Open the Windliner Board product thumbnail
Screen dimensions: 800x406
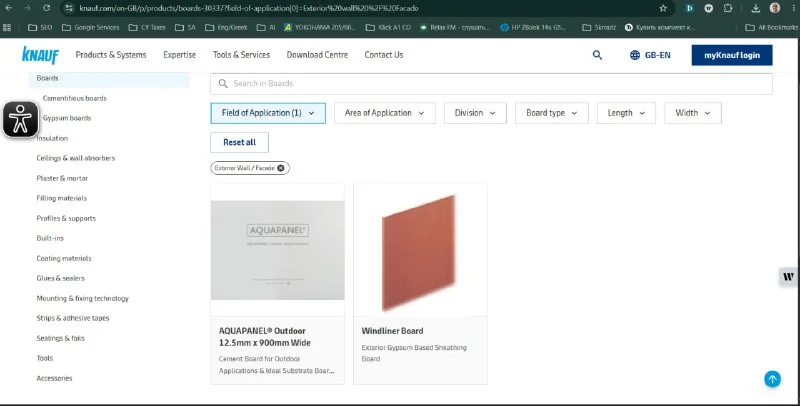[x=420, y=251]
